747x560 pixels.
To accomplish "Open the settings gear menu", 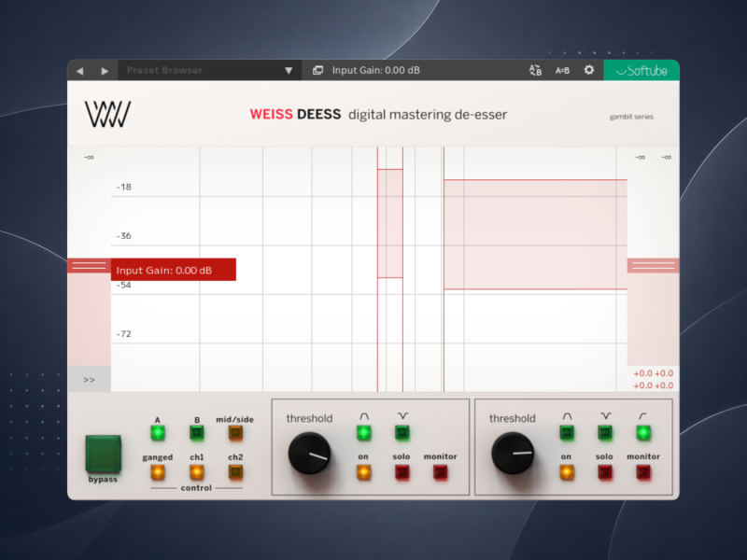I will (589, 70).
